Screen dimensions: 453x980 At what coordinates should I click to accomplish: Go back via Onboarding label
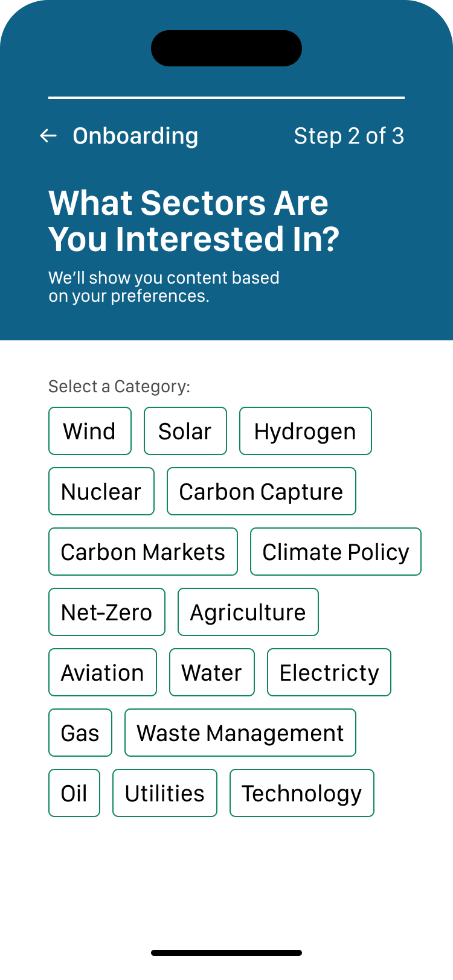coord(135,136)
